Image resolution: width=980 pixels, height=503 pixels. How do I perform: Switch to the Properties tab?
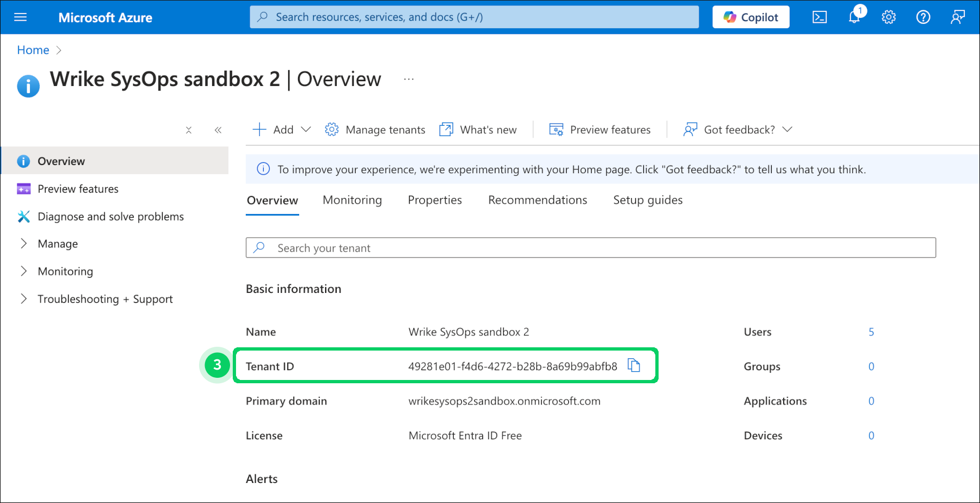pos(435,200)
